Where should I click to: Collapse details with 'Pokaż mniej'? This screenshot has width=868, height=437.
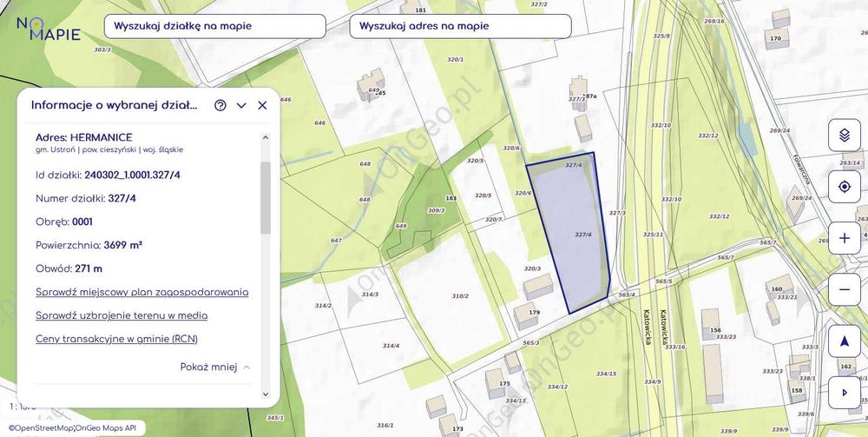pyautogui.click(x=214, y=367)
